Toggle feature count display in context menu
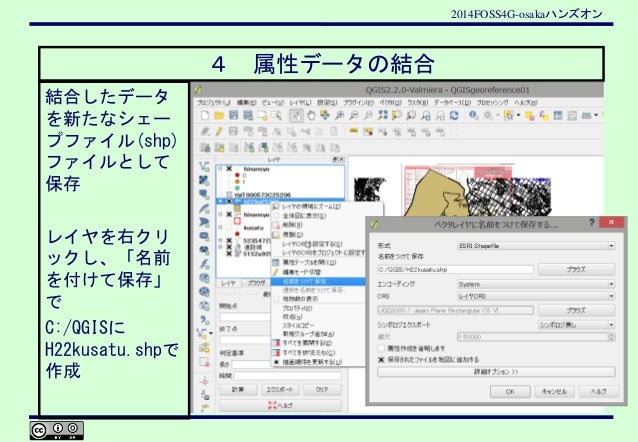Viewport: 638px width, 442px height. coord(276,299)
